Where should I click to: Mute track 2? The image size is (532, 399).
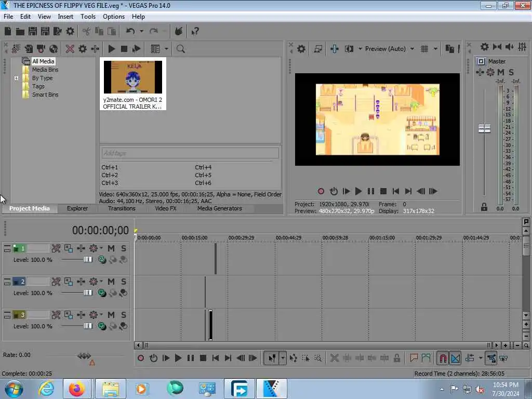[111, 282]
